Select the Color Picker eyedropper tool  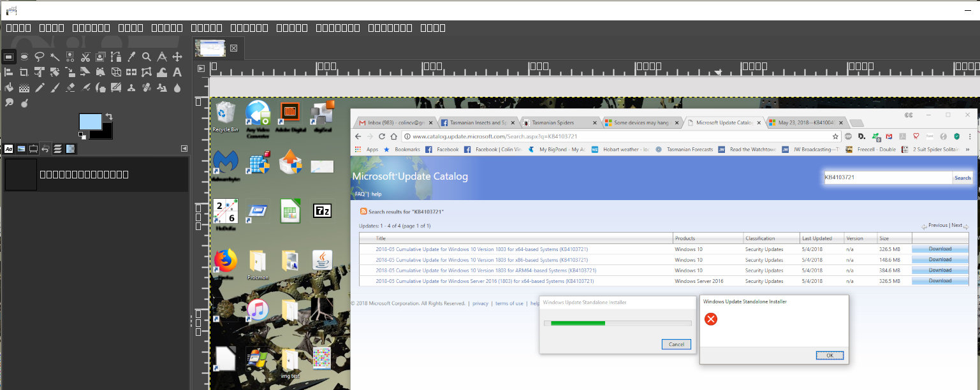pyautogui.click(x=131, y=57)
